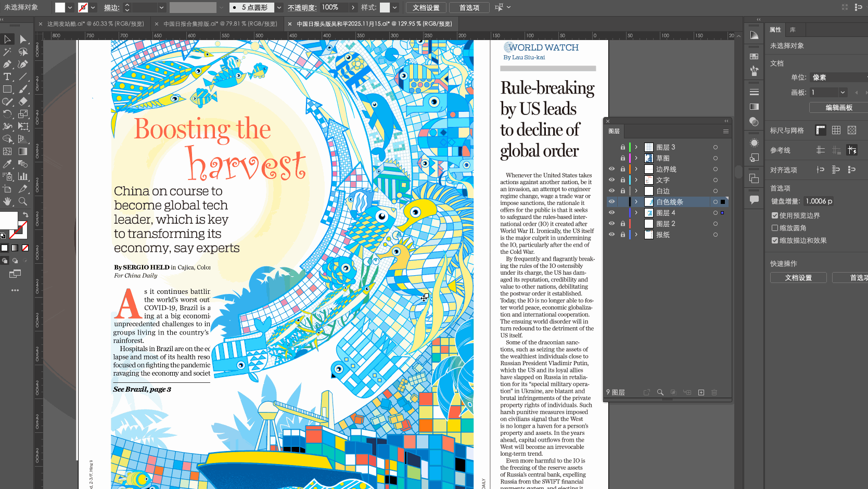Select the Rotate tool
The width and height of the screenshot is (868, 489).
tap(7, 114)
